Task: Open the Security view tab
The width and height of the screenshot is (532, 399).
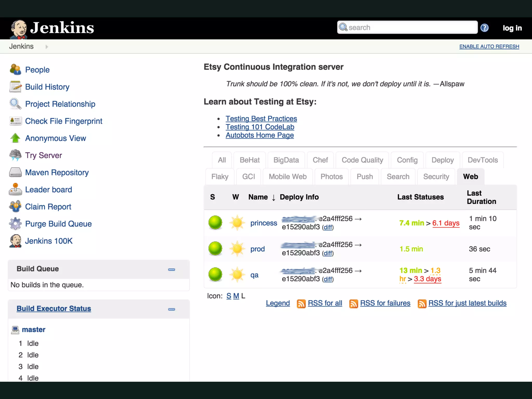Action: [436, 177]
